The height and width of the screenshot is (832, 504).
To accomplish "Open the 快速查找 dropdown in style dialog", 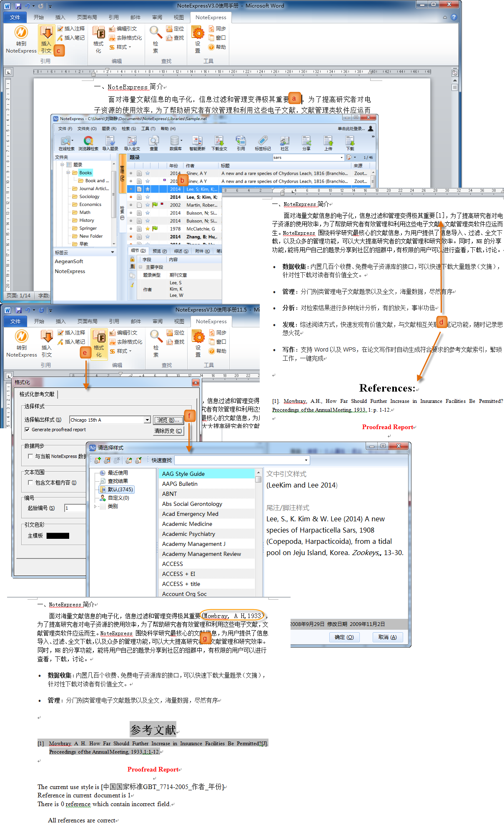I will [x=306, y=460].
